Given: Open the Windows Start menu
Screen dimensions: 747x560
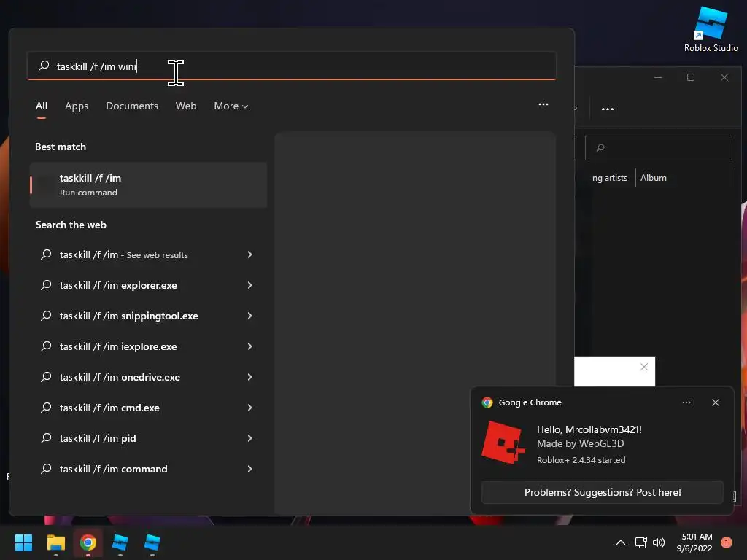Looking at the screenshot, I should [x=23, y=542].
